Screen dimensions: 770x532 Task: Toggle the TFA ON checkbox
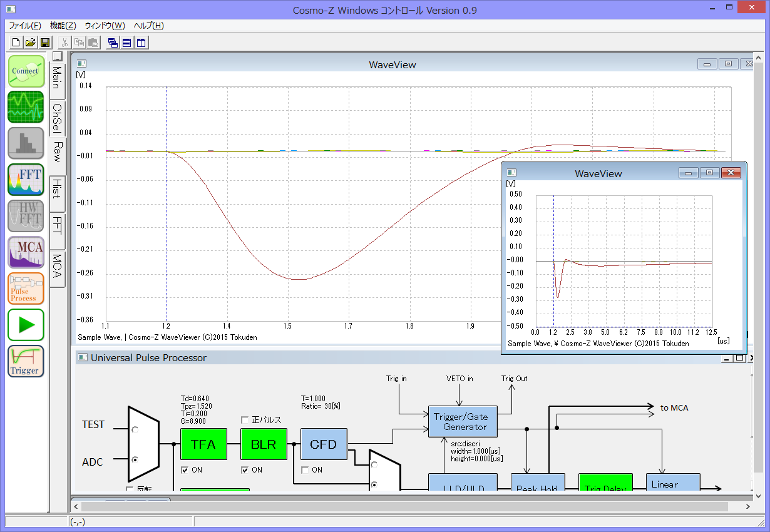[185, 470]
